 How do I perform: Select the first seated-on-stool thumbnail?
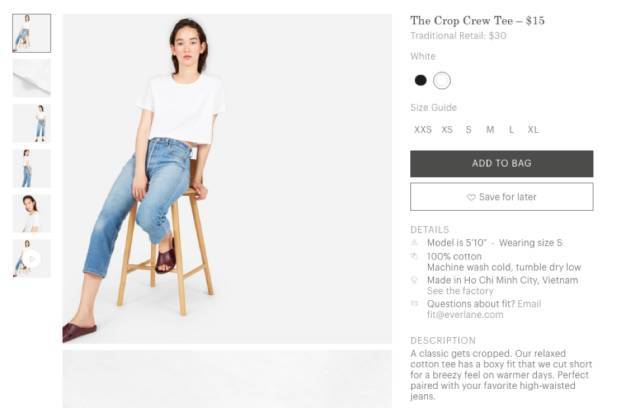(x=31, y=33)
